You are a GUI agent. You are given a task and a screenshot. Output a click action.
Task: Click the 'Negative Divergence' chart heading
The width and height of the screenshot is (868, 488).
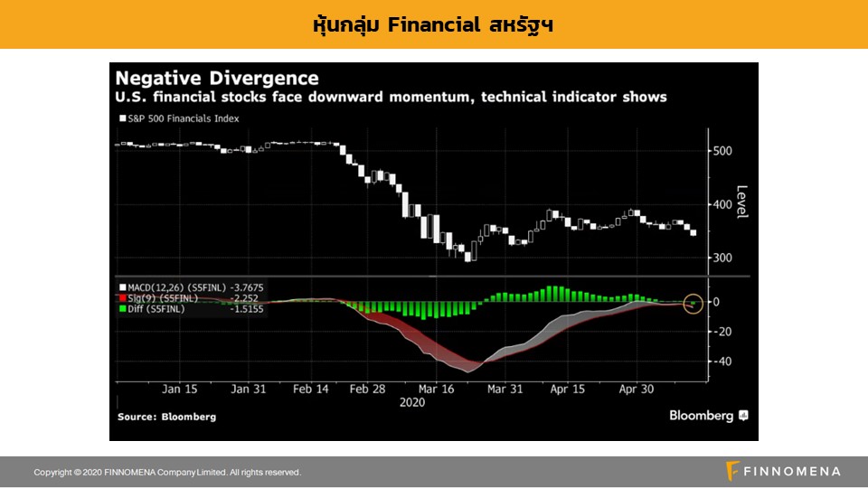[x=216, y=79]
